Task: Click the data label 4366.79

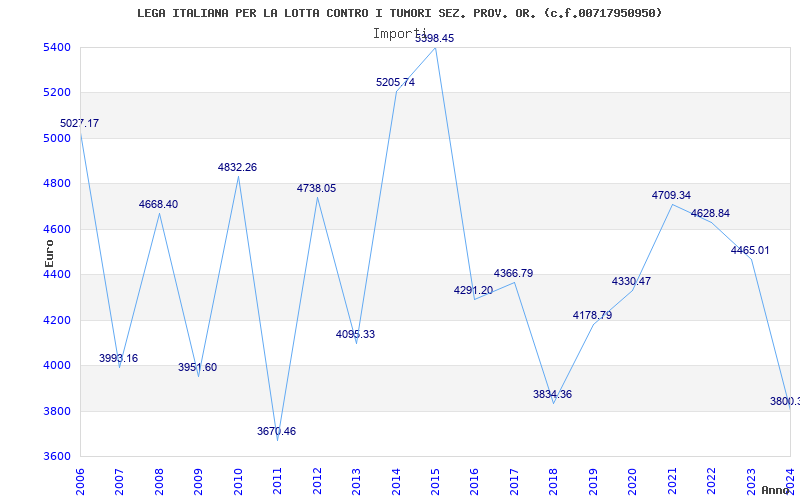Action: click(513, 273)
